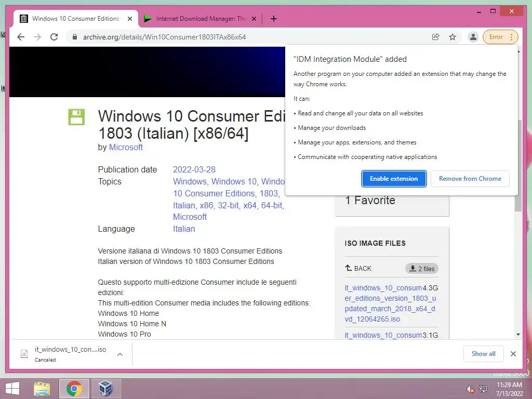Screen dimensions: 532x399
Task: Open the Chrome Error menu button
Action: 500,37
